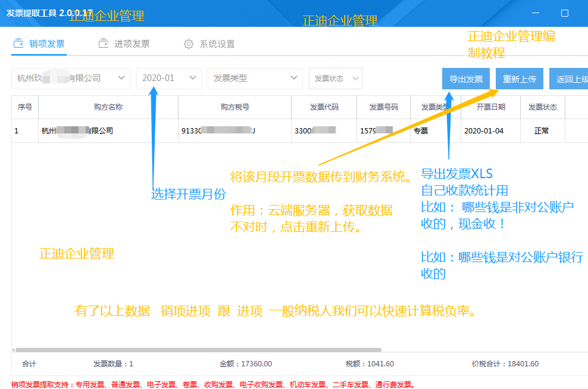This screenshot has height=389, width=588.
Task: Click the horizontal scrollbar under the table
Action: 196,350
